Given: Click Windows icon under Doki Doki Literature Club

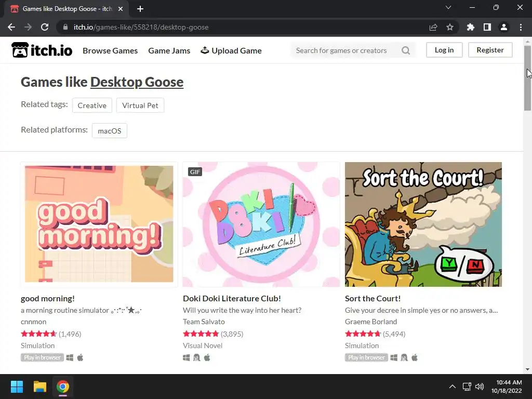Looking at the screenshot, I should coord(187,357).
